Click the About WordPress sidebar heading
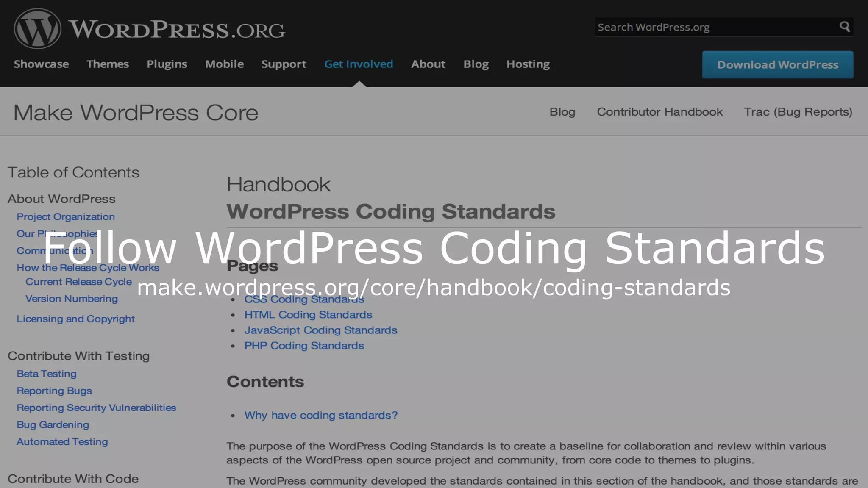868x488 pixels. click(61, 199)
